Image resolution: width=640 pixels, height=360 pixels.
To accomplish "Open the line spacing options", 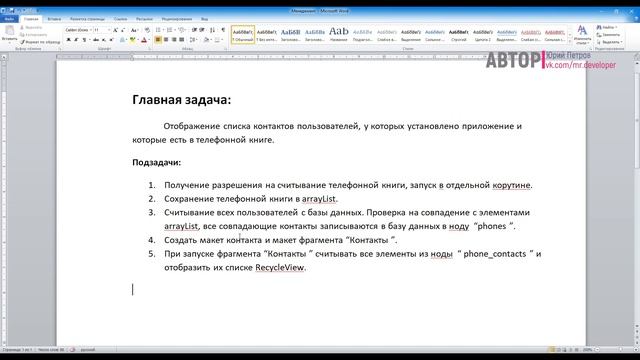I will pyautogui.click(x=193, y=40).
